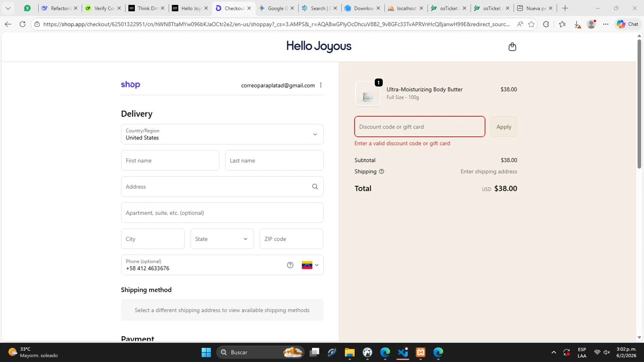
Task: Click the First name field
Action: [170, 160]
